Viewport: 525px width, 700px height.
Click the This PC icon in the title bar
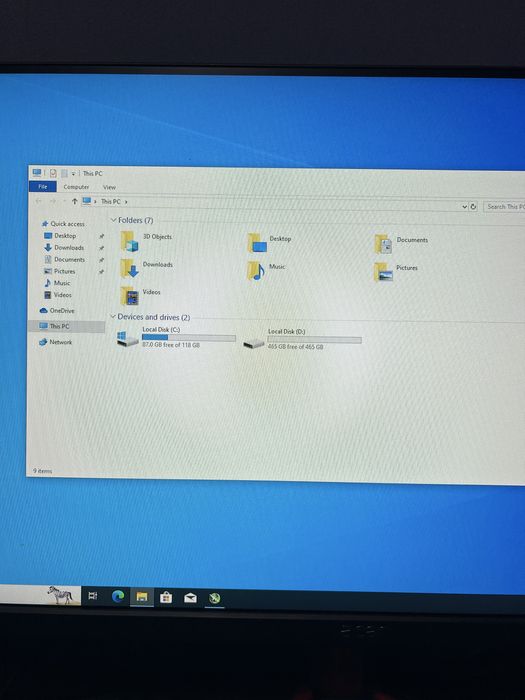tap(37, 173)
